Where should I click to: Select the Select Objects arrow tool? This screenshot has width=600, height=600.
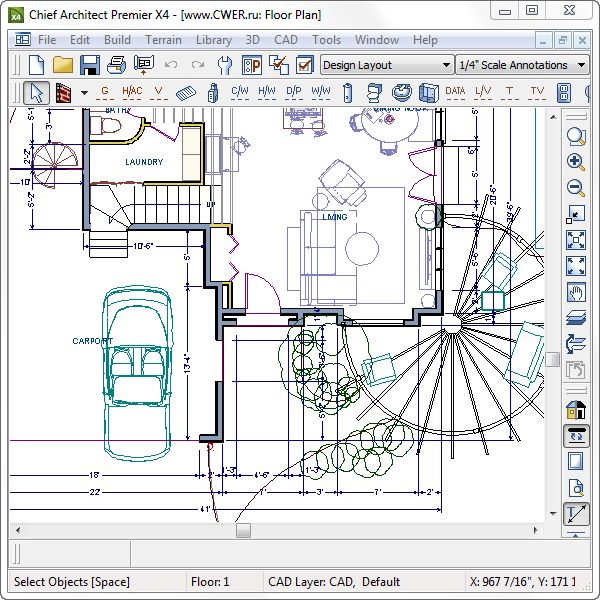coord(36,92)
